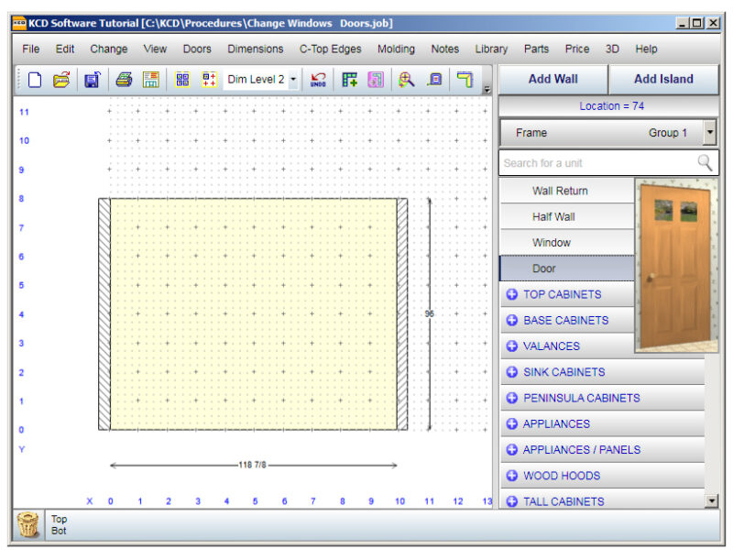Click the Add Island button

click(663, 79)
